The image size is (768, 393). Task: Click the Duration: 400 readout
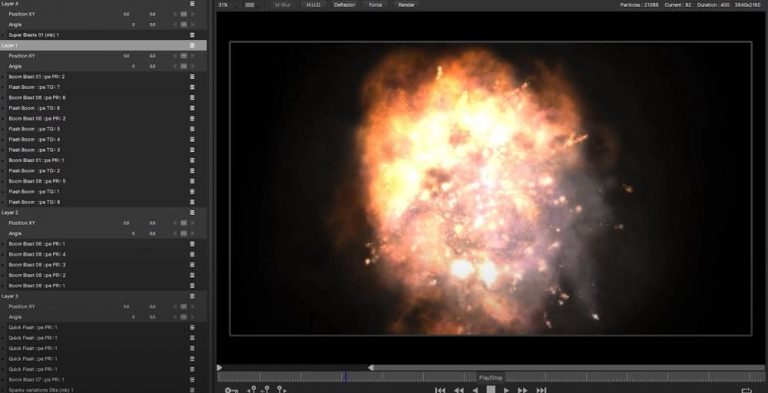click(x=713, y=5)
